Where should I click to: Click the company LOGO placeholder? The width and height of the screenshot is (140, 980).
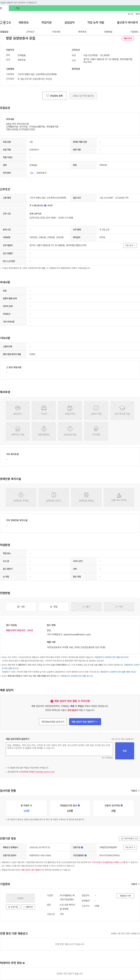point(20,898)
